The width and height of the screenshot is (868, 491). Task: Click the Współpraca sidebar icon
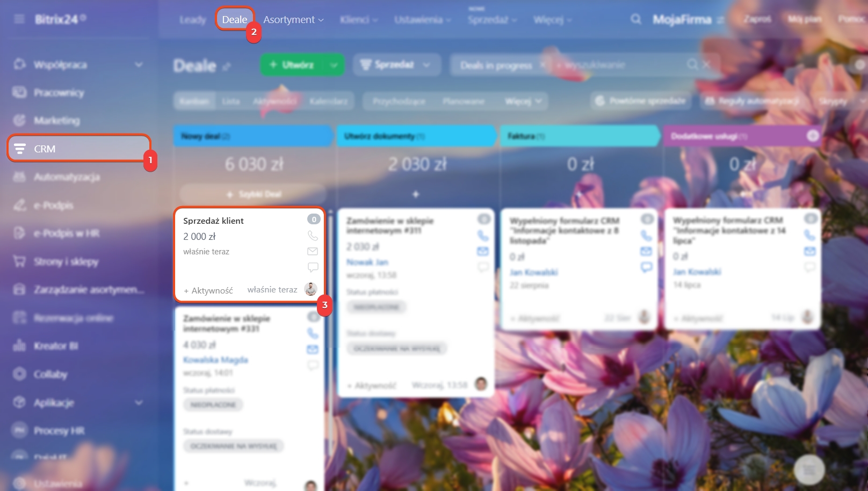19,64
